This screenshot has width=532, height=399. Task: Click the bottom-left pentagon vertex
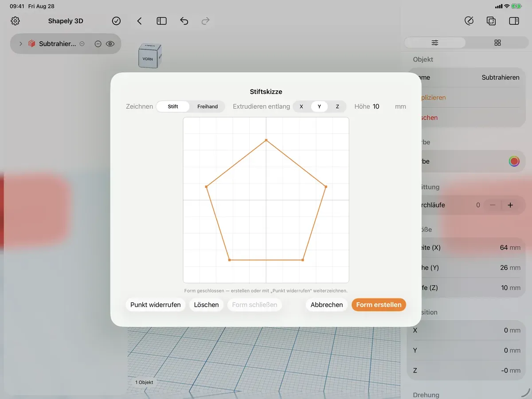click(x=229, y=260)
